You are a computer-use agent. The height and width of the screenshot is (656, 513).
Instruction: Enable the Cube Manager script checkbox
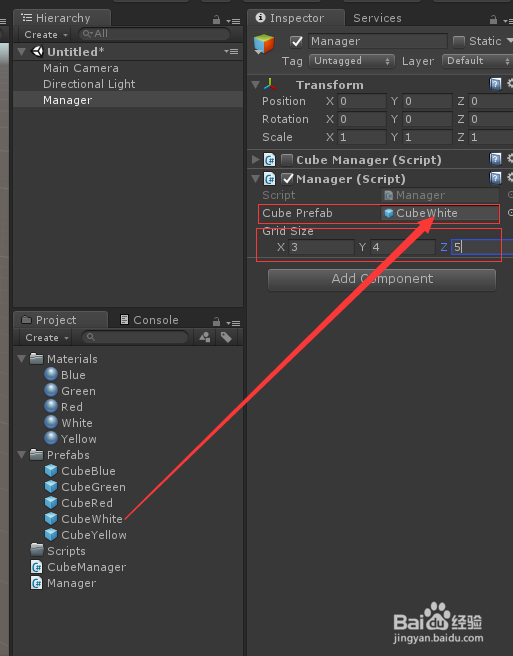pos(287,160)
